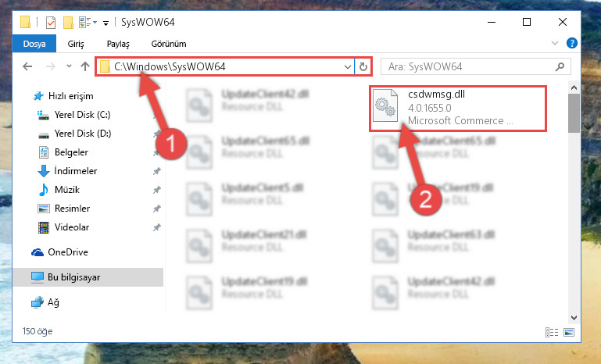Switch to details view layout
This screenshot has width=601, height=364.
(552, 332)
